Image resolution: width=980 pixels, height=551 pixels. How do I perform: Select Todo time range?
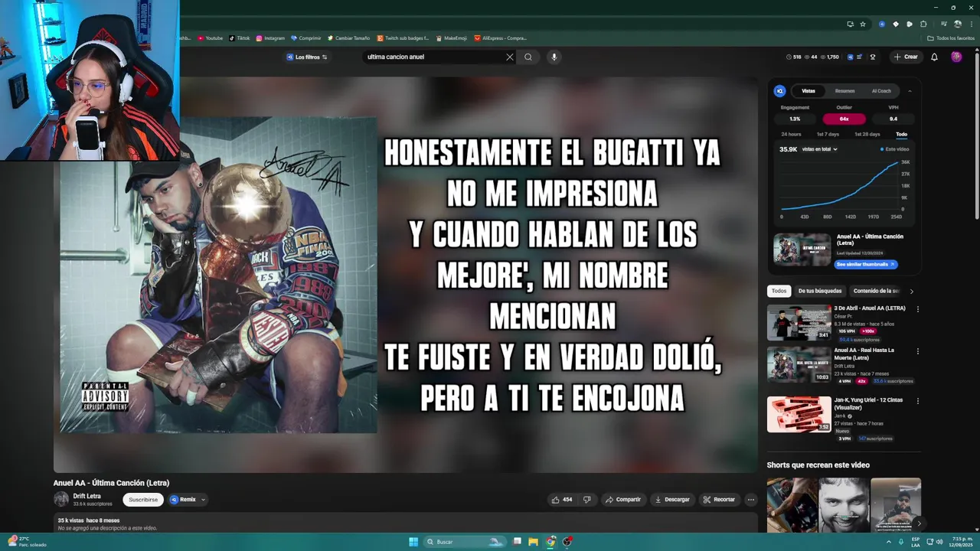pos(902,134)
